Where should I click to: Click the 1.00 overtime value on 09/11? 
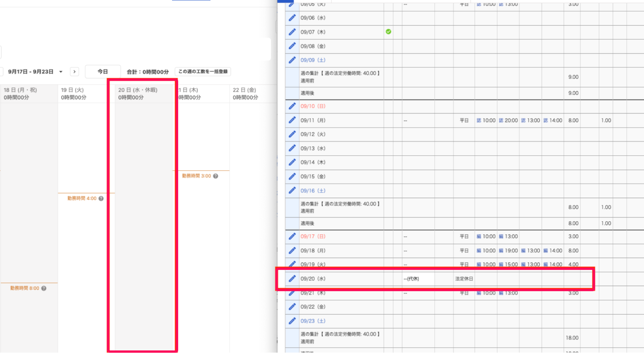606,120
